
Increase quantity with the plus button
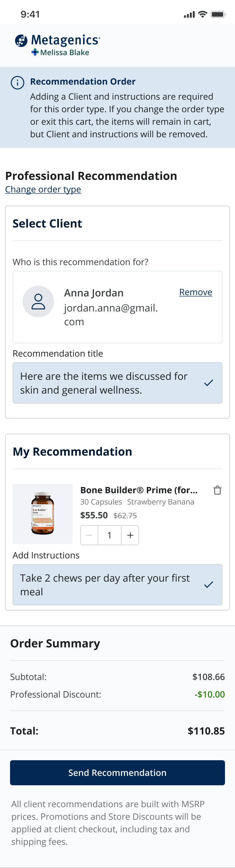pos(130,535)
